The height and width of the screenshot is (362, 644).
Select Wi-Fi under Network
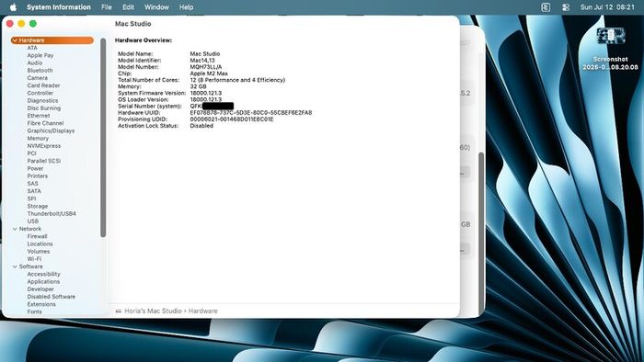coord(34,259)
